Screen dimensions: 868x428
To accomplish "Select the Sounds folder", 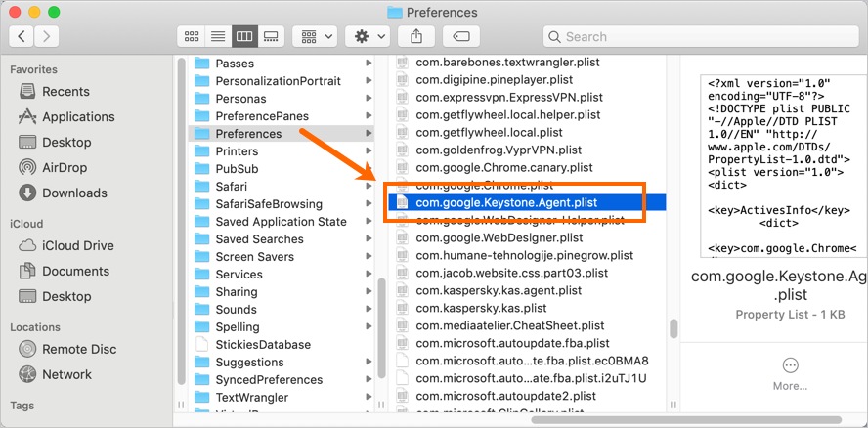I will click(x=282, y=310).
